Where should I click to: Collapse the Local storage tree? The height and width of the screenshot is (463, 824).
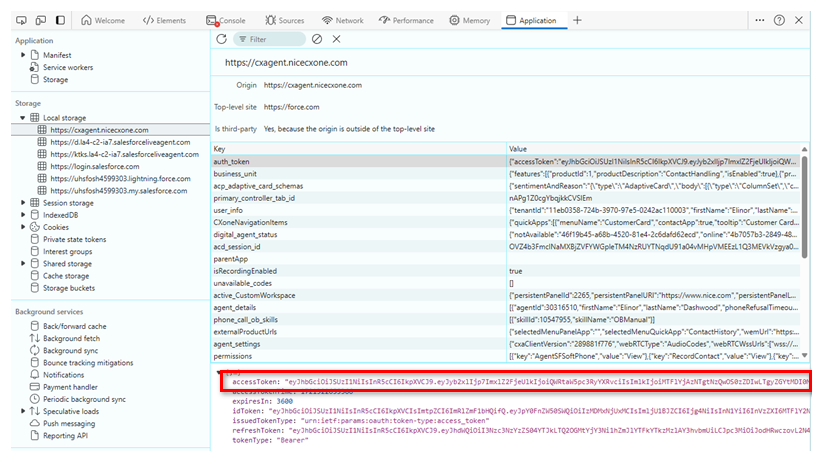tap(23, 118)
